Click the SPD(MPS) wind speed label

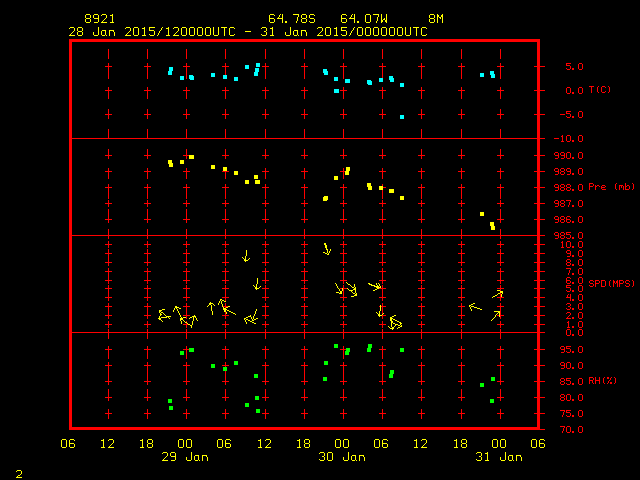(611, 284)
